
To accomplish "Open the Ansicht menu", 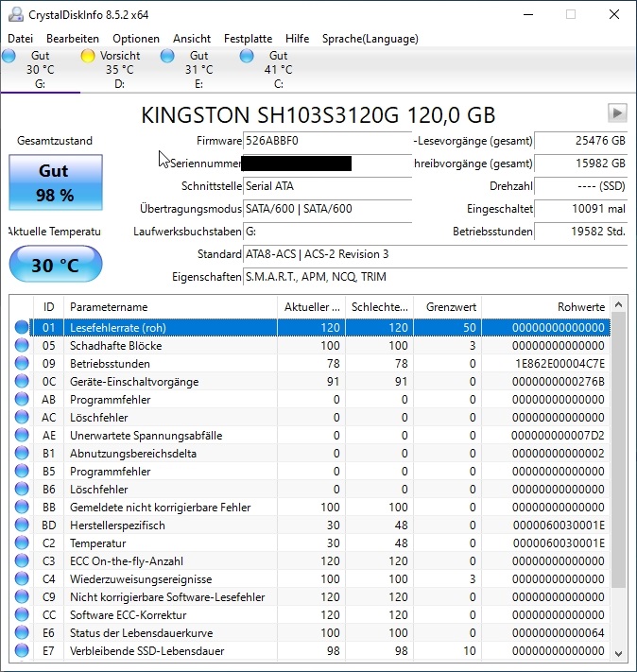I will tap(192, 39).
